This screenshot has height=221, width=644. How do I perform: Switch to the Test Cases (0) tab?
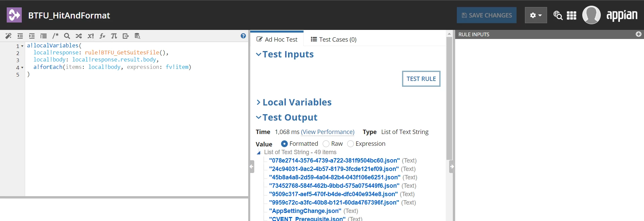pos(333,39)
